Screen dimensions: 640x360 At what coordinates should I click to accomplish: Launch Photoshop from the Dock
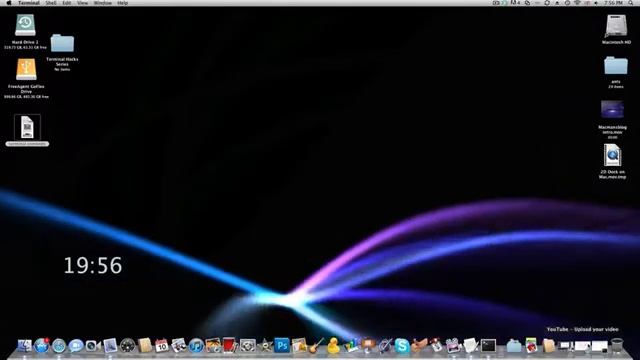pos(282,346)
